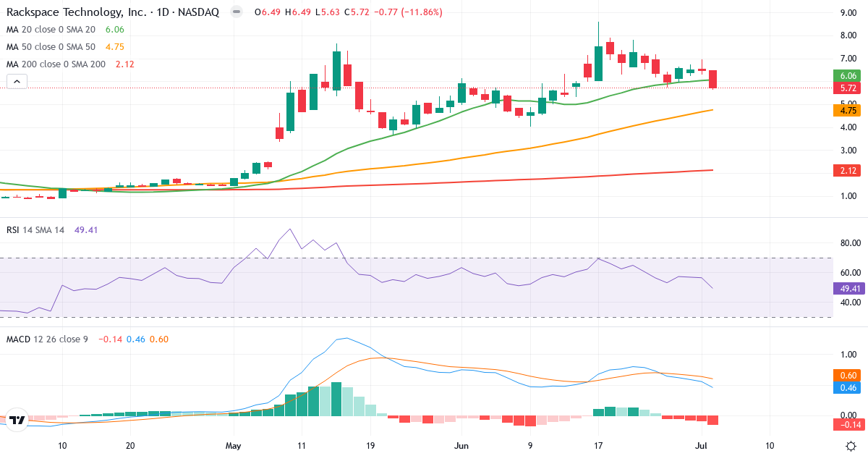This screenshot has width=868, height=456.
Task: Click the blue 0.46 MACD axis label
Action: pos(846,387)
